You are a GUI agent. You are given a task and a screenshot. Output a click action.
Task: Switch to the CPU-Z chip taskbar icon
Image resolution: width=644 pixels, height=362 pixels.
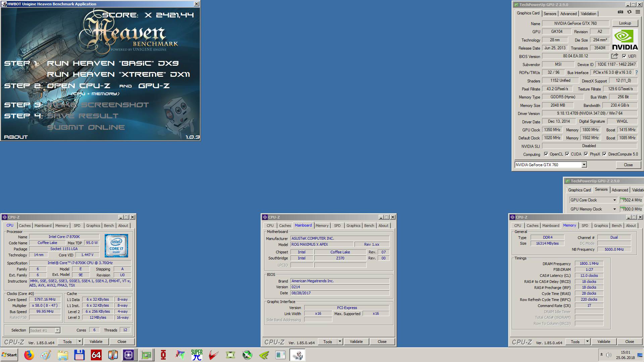tap(128, 355)
